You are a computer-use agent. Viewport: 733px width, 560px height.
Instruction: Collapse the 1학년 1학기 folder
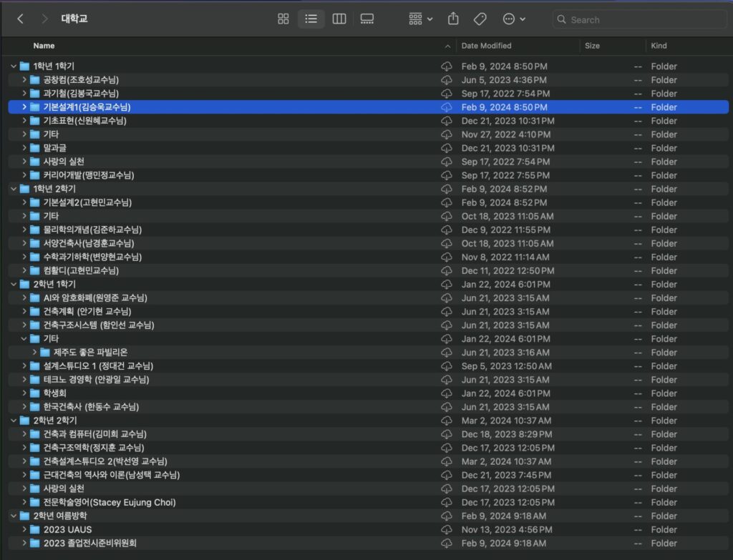pyautogui.click(x=14, y=67)
